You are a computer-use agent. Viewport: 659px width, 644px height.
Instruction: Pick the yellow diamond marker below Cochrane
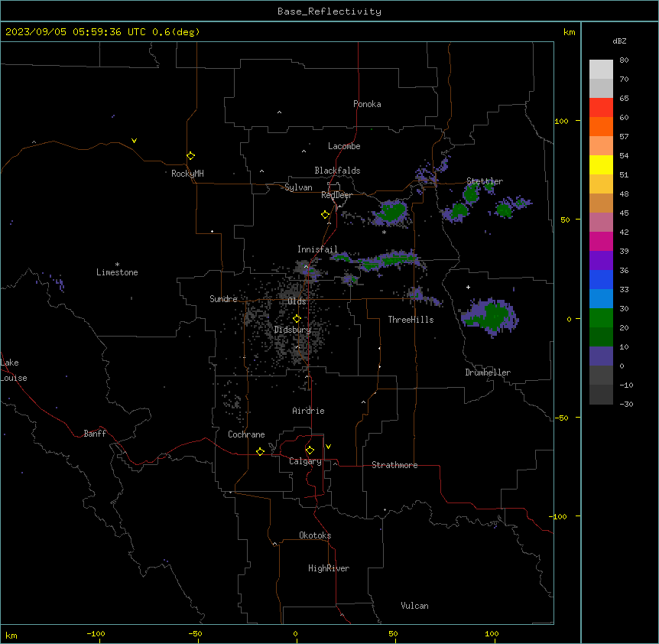260,451
